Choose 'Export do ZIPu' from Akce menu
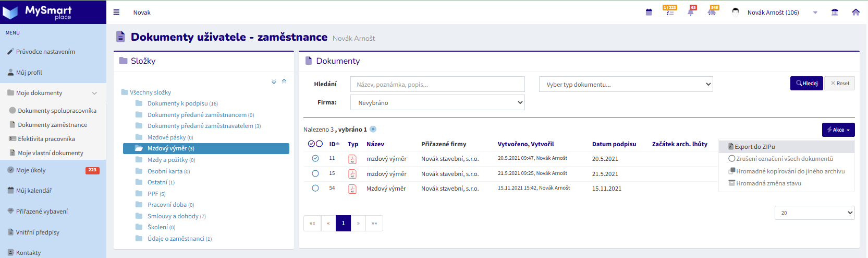The image size is (868, 258). [x=754, y=147]
